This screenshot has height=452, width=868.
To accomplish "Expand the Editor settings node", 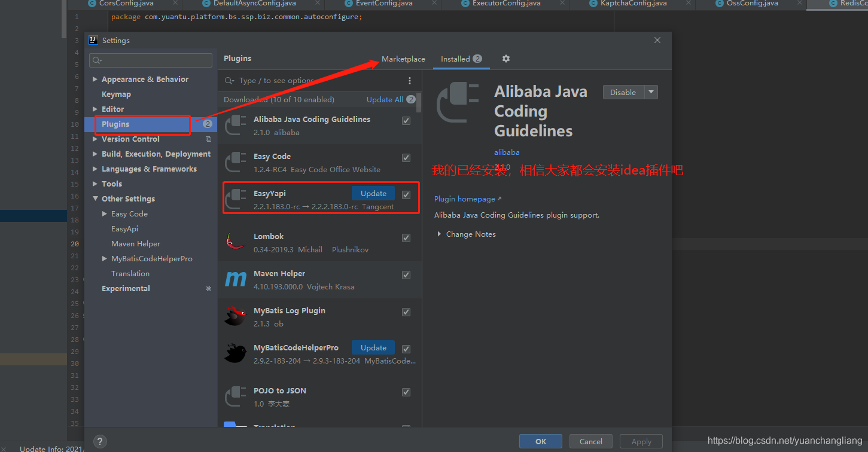I will [x=95, y=109].
